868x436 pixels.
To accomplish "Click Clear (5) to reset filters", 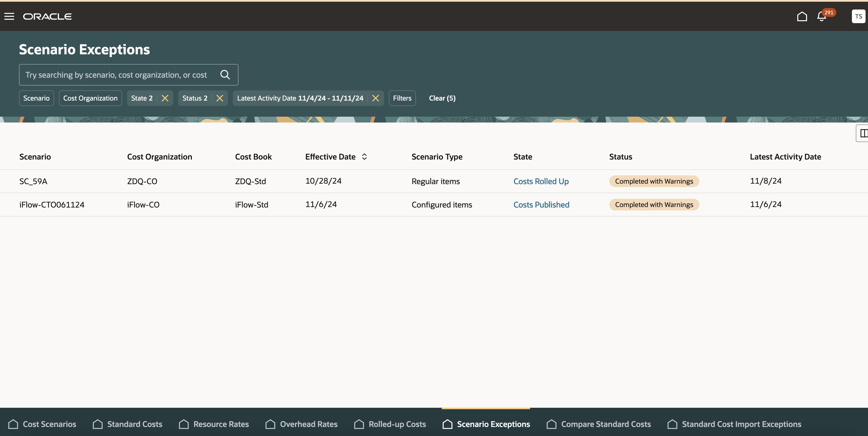I will point(442,98).
